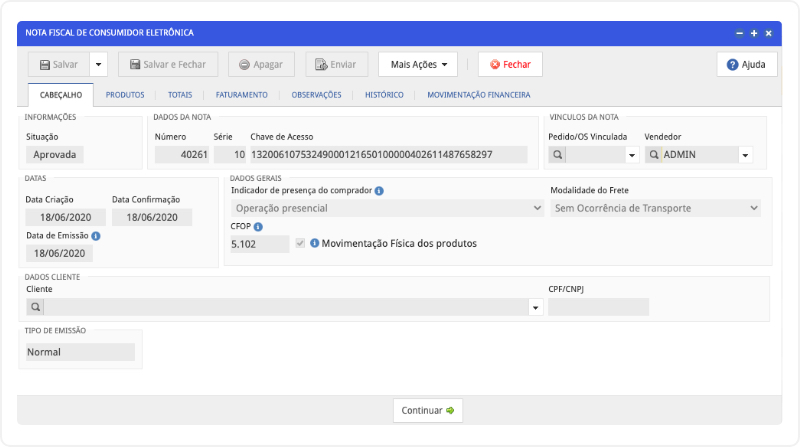This screenshot has width=800, height=447.
Task: Expand the Salvar split-button arrow
Action: (98, 64)
